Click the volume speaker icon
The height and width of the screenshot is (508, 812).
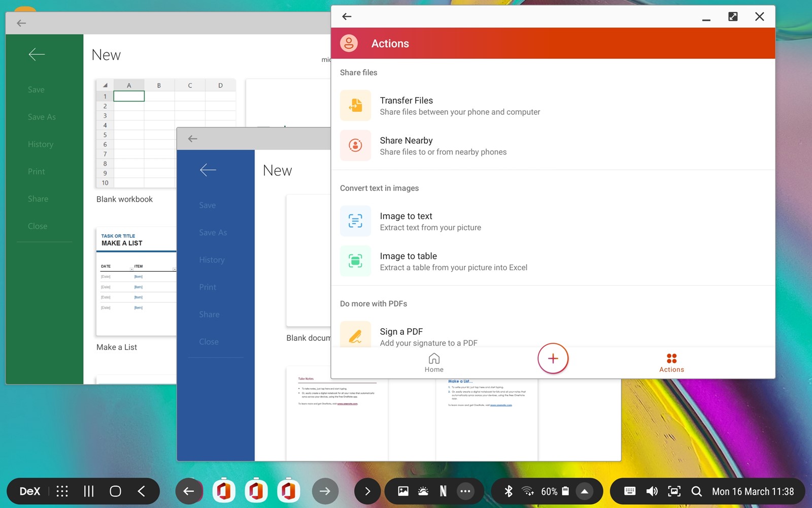(652, 491)
